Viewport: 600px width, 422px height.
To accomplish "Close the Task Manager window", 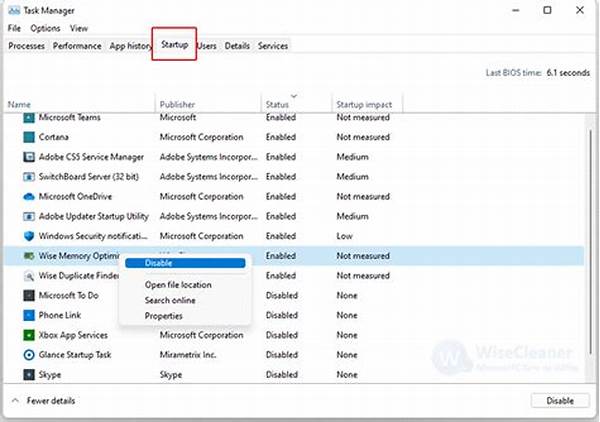I will click(580, 10).
